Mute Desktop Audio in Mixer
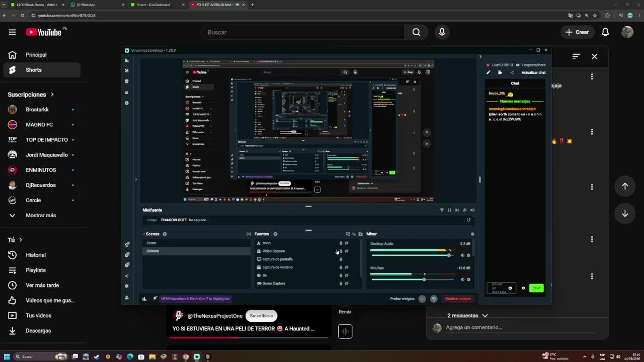 tap(462, 255)
